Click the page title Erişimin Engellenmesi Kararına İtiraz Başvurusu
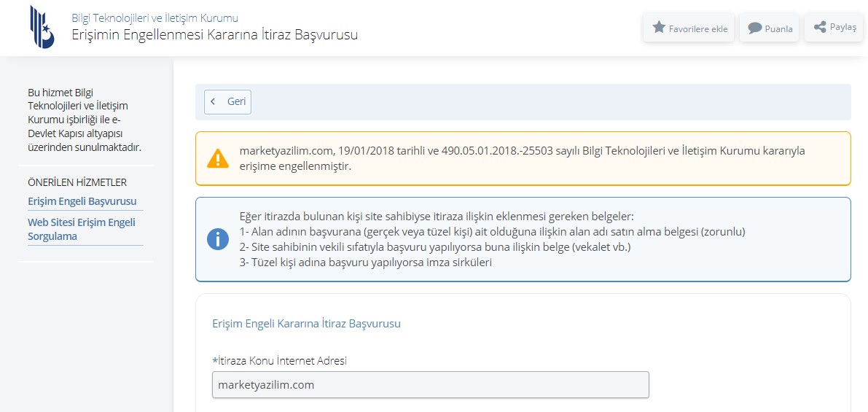The width and height of the screenshot is (868, 412). [214, 34]
